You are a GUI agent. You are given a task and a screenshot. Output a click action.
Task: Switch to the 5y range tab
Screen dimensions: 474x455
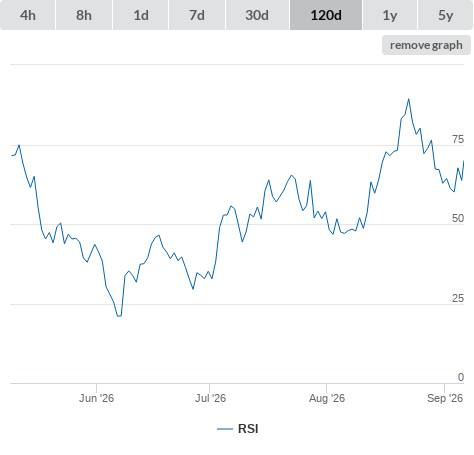445,15
